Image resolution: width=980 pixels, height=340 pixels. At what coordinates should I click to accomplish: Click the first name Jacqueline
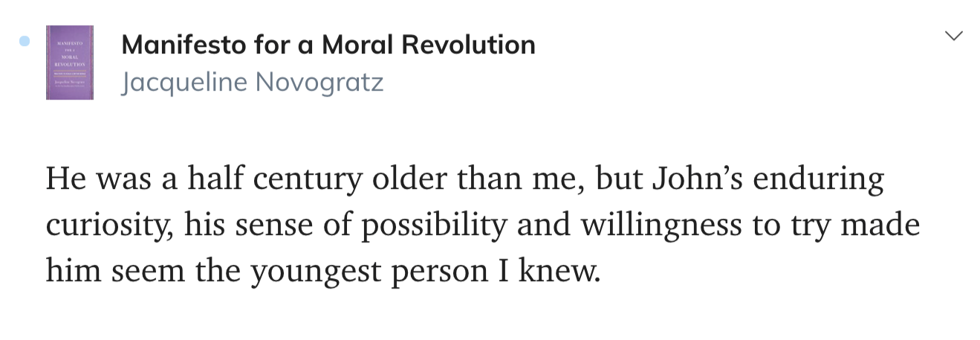184,82
